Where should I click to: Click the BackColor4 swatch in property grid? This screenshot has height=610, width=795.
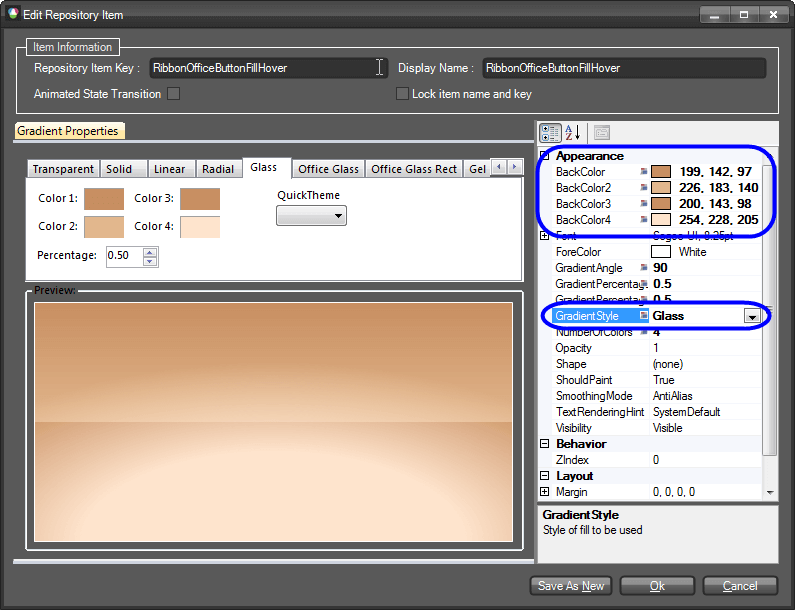tap(661, 220)
